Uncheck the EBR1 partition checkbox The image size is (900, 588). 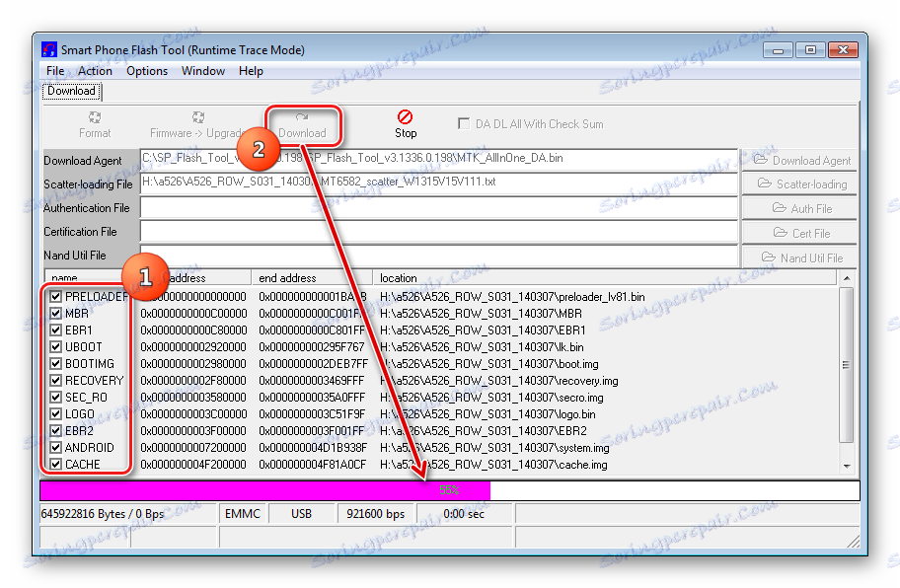coord(55,330)
